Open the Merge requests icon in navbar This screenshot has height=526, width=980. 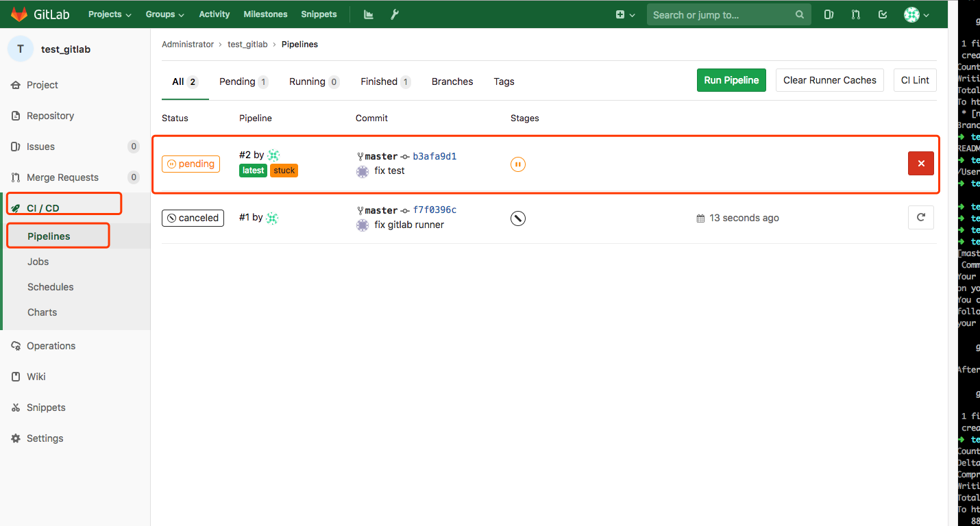click(856, 14)
